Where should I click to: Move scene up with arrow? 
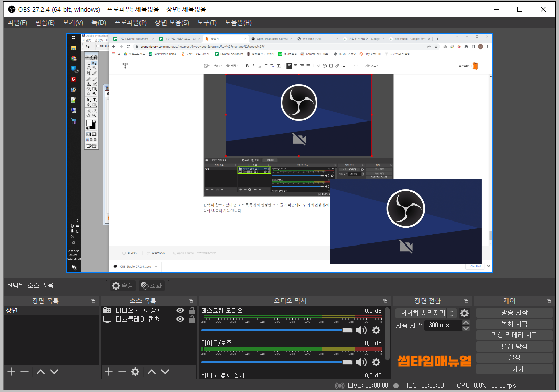[41, 372]
